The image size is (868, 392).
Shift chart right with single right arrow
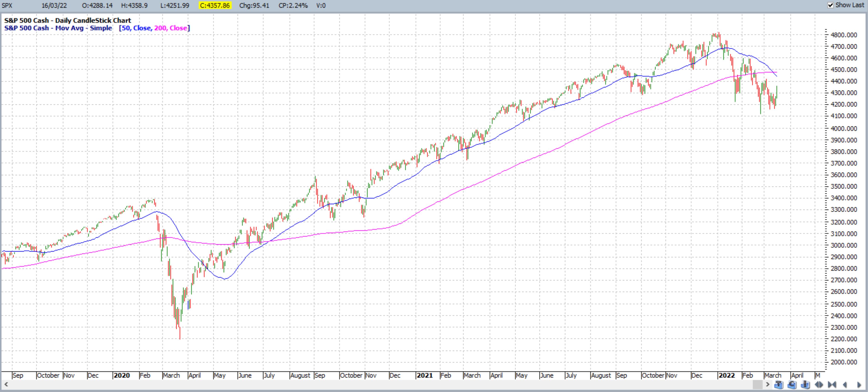tap(859, 385)
